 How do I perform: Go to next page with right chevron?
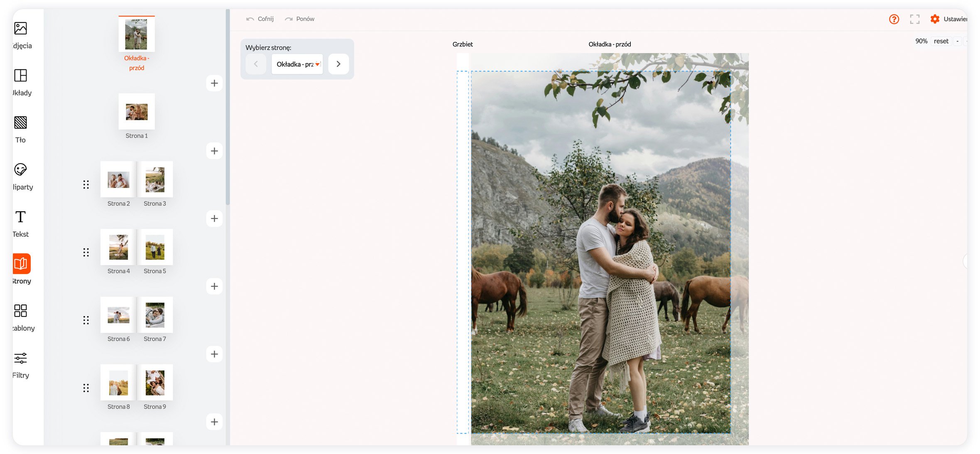[x=338, y=64]
